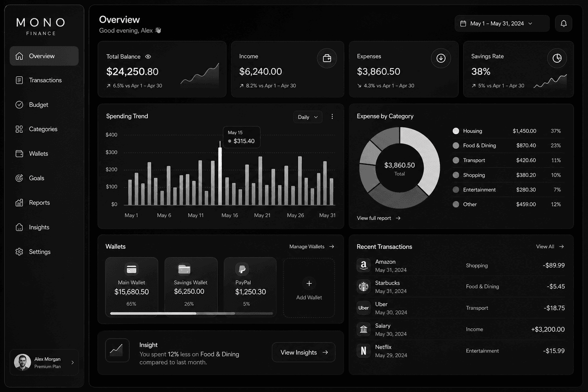
Task: Click the Income wallet icon
Action: tap(327, 58)
